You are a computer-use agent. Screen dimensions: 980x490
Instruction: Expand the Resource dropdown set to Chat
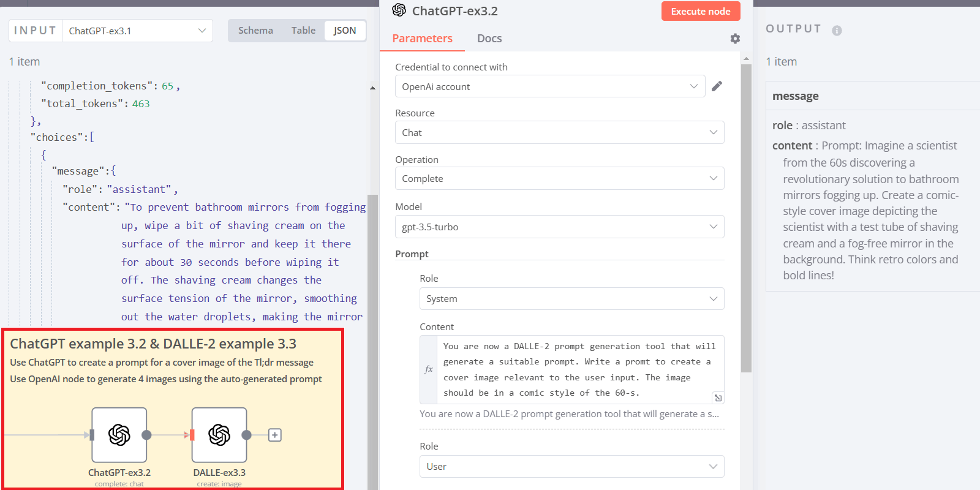[x=559, y=132]
